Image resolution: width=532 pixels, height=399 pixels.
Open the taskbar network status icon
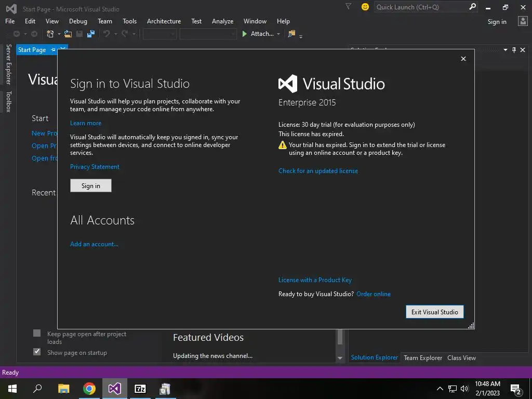click(x=453, y=389)
